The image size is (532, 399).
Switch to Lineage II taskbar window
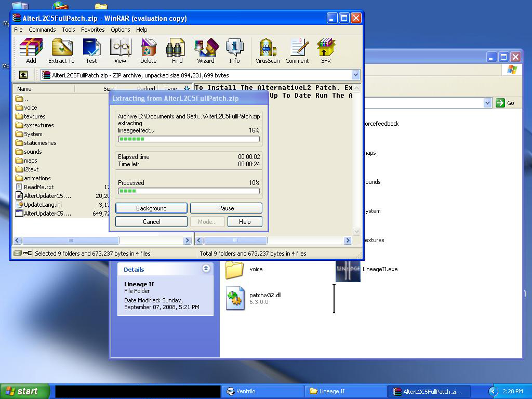345,392
